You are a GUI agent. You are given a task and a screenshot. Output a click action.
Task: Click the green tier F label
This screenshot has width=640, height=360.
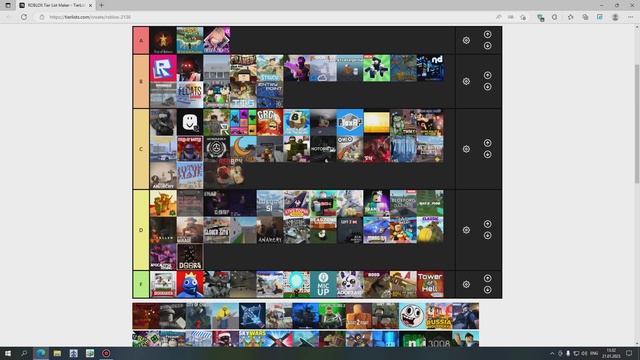[141, 284]
